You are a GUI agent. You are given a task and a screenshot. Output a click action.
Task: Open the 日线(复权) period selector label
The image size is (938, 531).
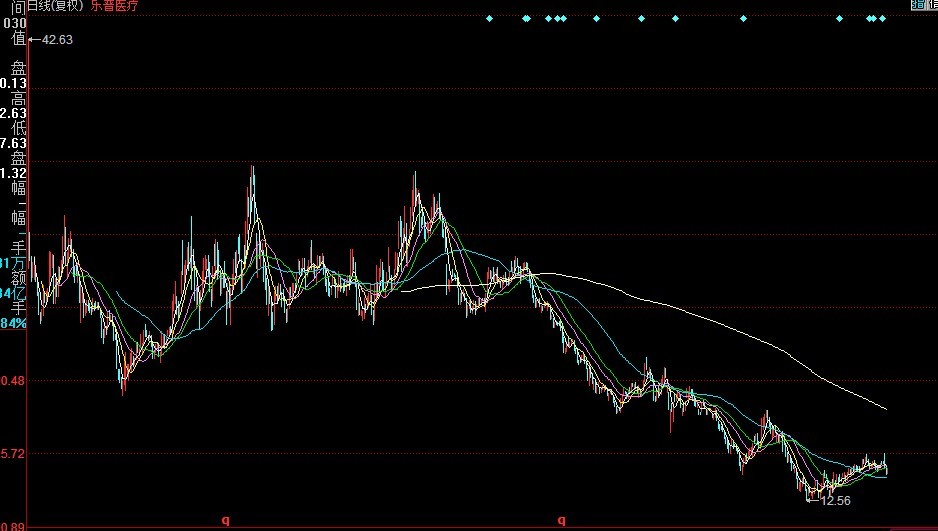pyautogui.click(x=56, y=6)
